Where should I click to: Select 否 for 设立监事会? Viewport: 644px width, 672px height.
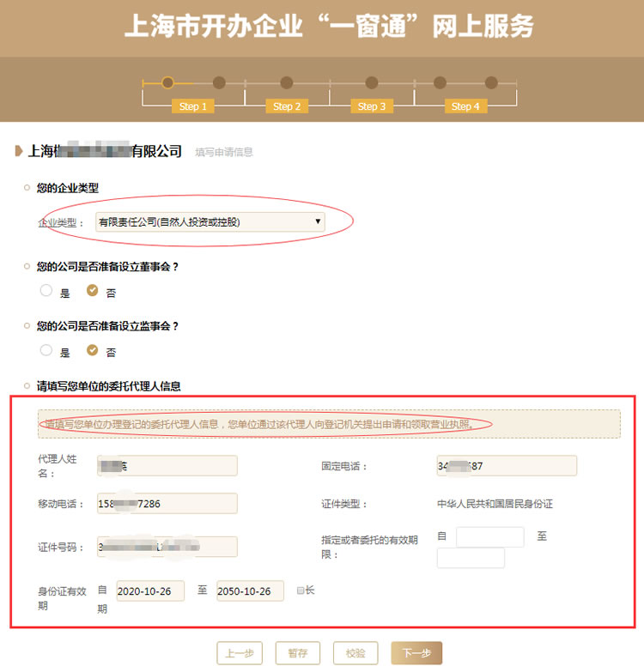click(93, 350)
